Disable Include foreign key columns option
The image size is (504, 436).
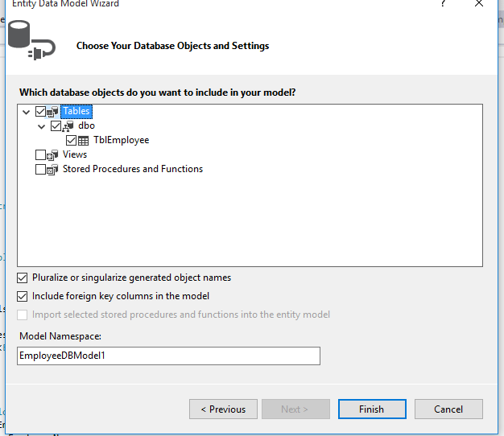pos(23,296)
